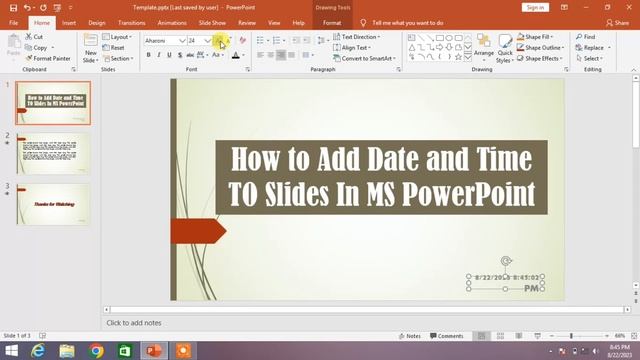Screen dimensions: 640x360
Task: Open Text Direction options
Action: point(357,37)
